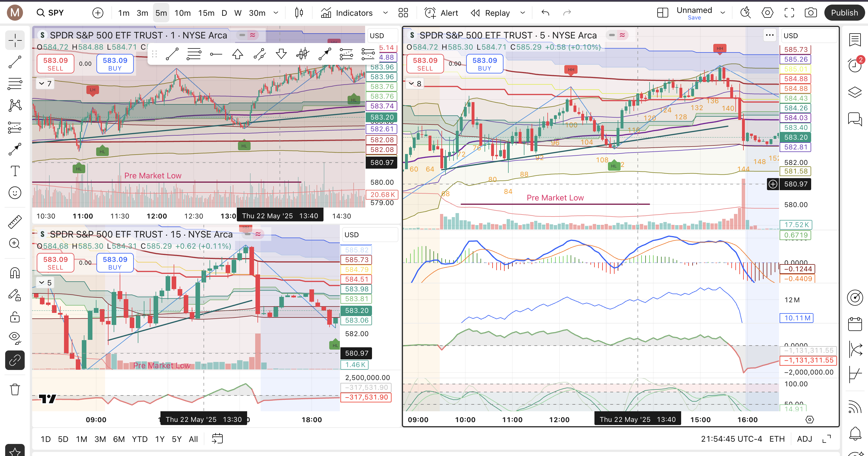Toggle the chart maximize arrows icon
The width and height of the screenshot is (868, 456).
coord(827,439)
